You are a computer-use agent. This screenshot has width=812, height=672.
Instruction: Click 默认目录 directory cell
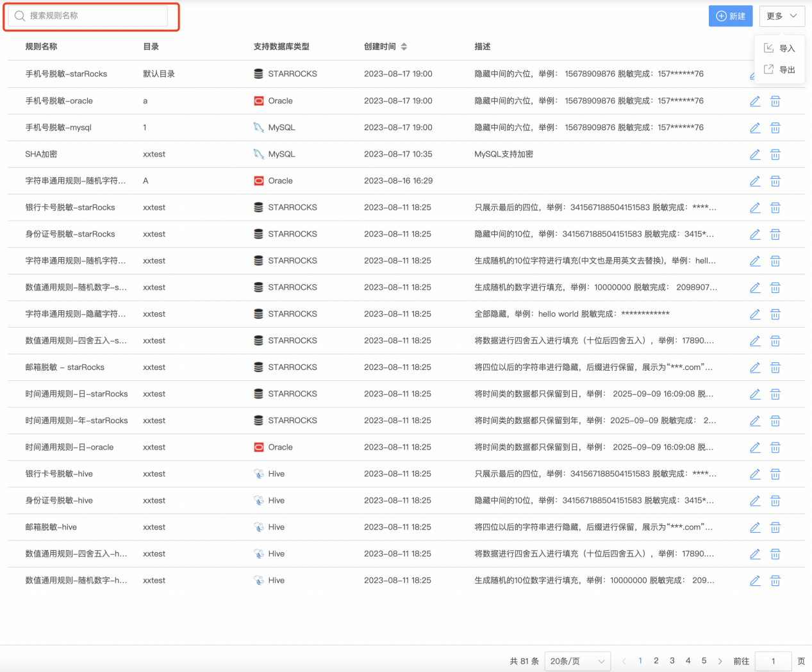click(x=159, y=74)
